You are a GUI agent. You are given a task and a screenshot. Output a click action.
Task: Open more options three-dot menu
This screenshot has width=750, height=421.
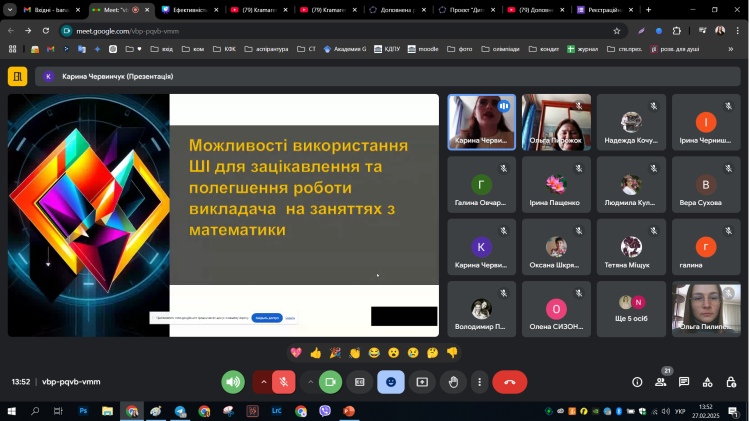tap(479, 381)
